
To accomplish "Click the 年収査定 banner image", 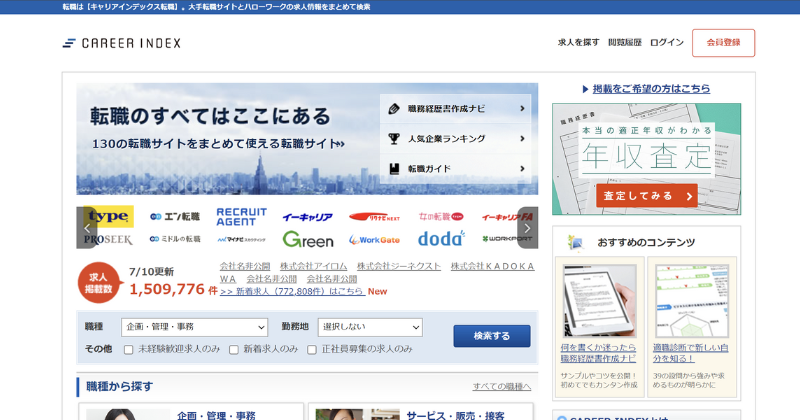I will [646, 159].
